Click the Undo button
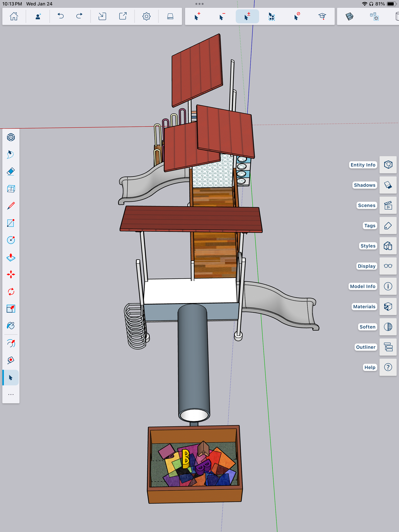This screenshot has height=532, width=399. pyautogui.click(x=61, y=16)
